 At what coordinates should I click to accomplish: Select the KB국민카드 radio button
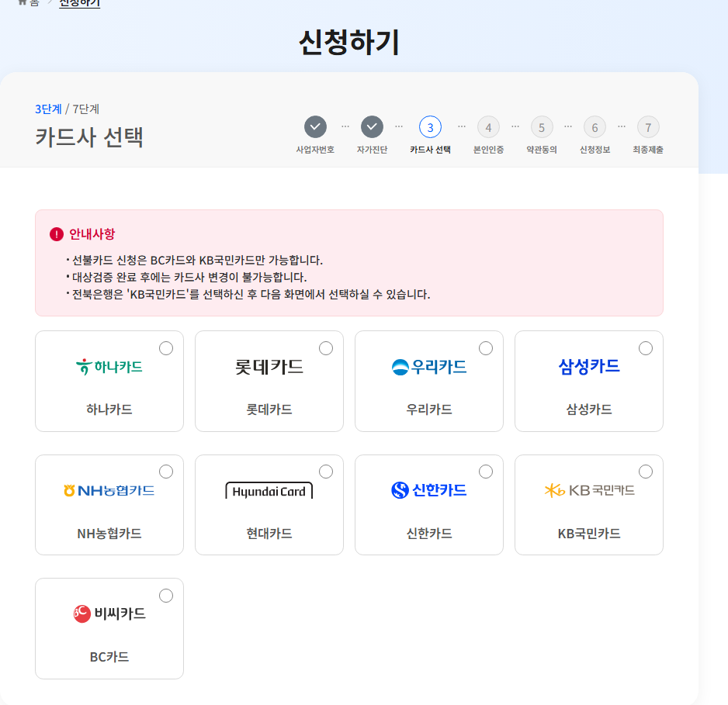pyautogui.click(x=646, y=472)
